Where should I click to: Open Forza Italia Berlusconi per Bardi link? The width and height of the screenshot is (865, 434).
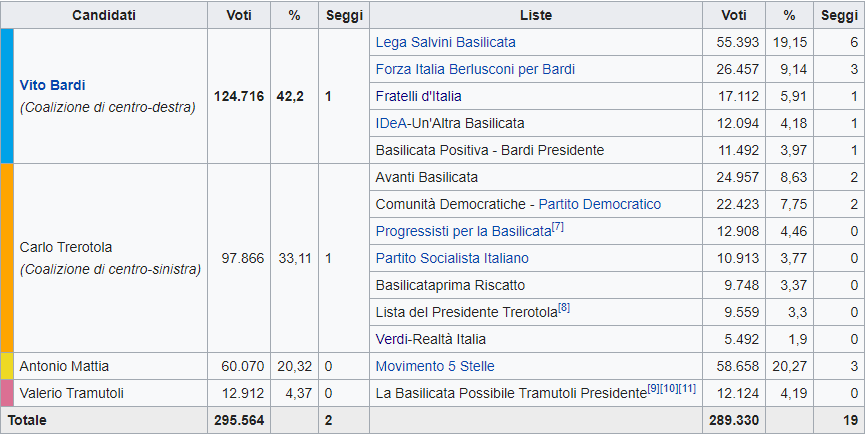pos(475,70)
